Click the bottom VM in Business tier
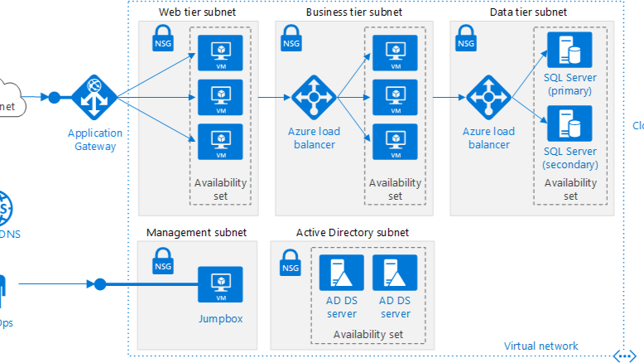The width and height of the screenshot is (644, 363). pos(395,142)
